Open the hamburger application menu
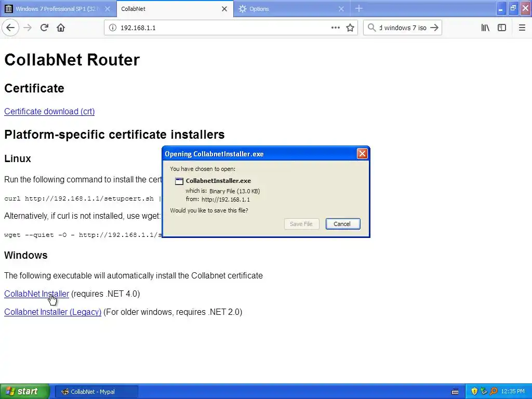The image size is (532, 399). click(522, 28)
